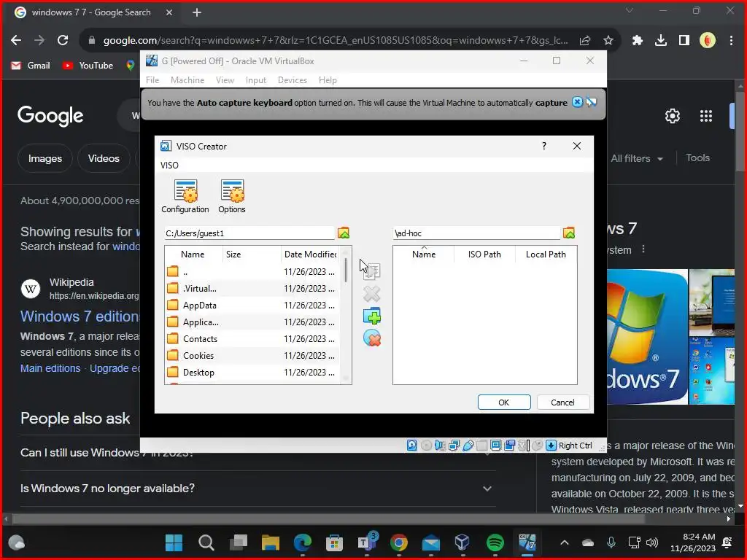Select Videos search filter
Viewport: 747px width, 560px height.
(104, 158)
